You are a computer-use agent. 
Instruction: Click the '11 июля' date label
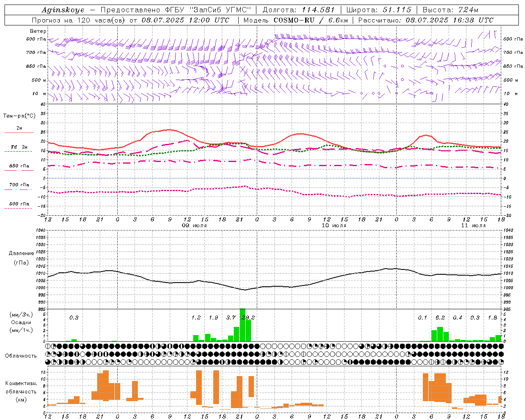coord(473,226)
